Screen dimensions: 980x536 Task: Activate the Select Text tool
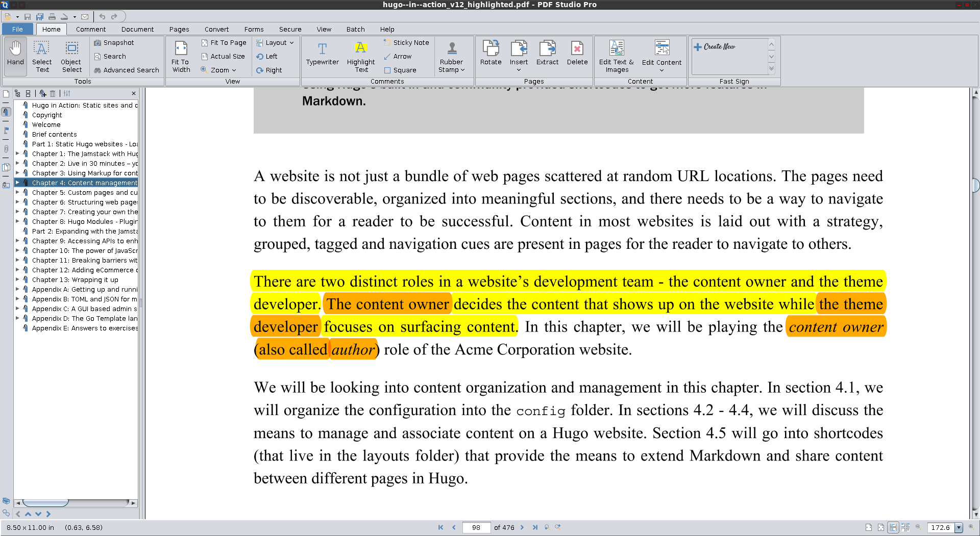(42, 56)
